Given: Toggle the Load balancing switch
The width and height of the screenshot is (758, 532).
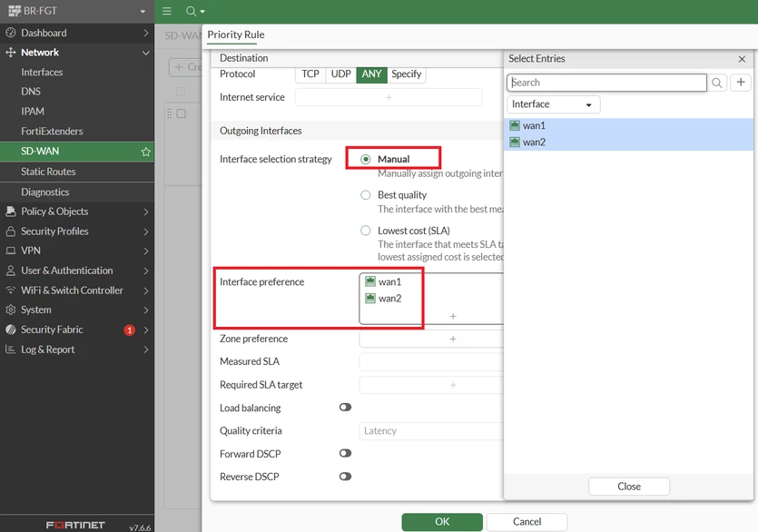Looking at the screenshot, I should (x=345, y=408).
